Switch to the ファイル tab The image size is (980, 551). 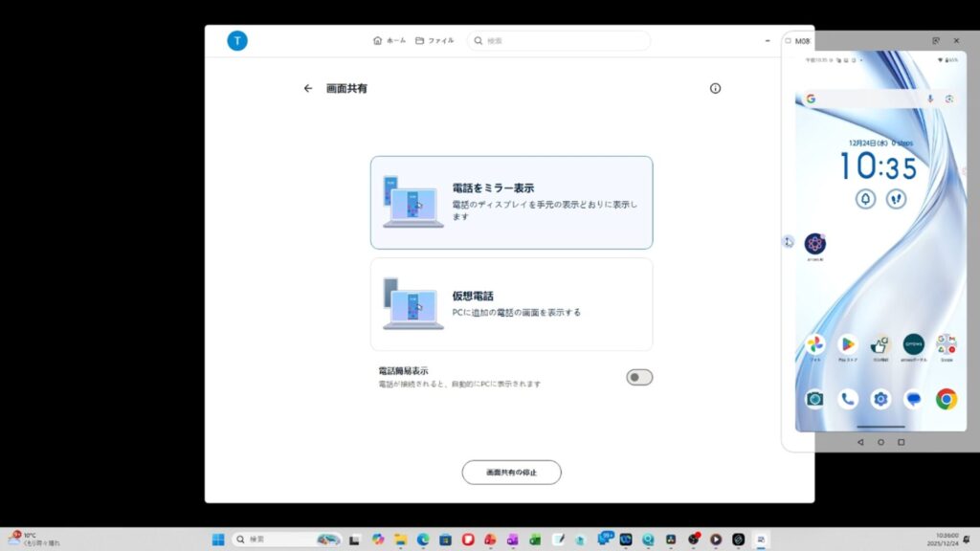pos(434,40)
